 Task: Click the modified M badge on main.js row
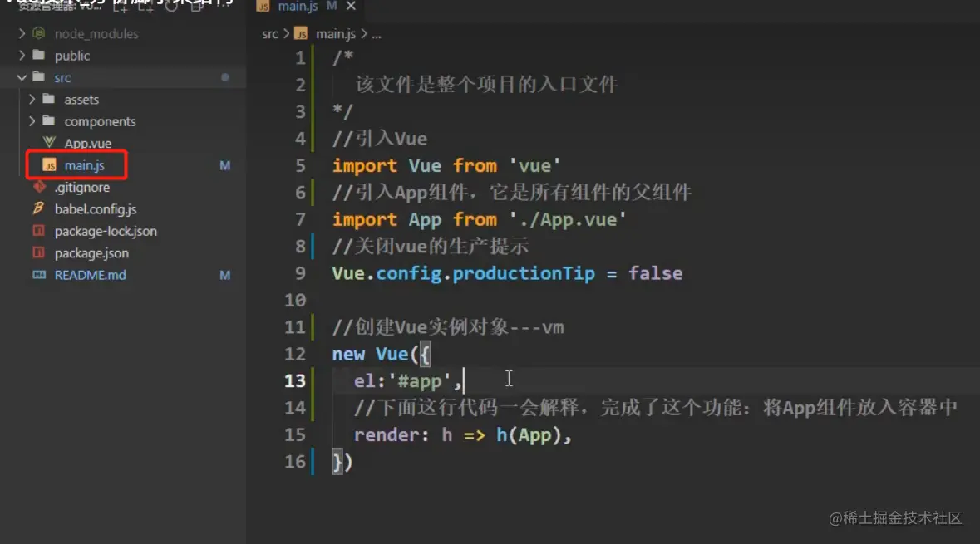(225, 165)
